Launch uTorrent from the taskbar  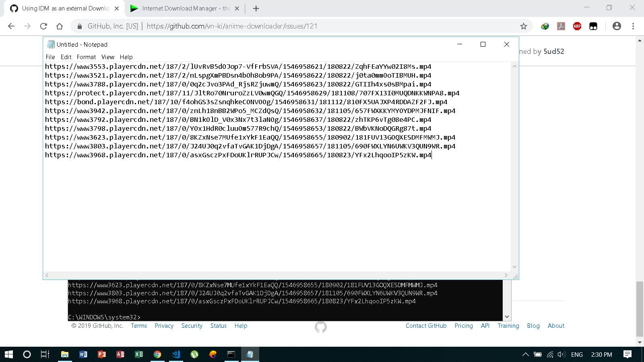pyautogui.click(x=194, y=354)
